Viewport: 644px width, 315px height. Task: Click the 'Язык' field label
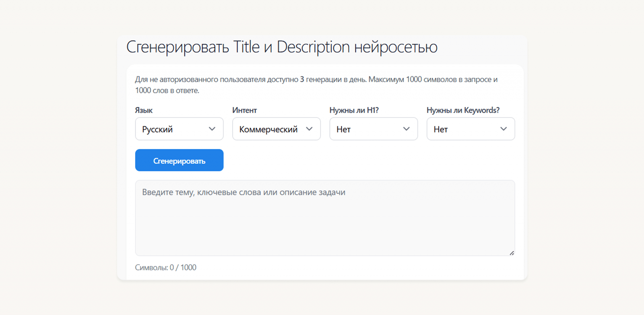pyautogui.click(x=144, y=110)
